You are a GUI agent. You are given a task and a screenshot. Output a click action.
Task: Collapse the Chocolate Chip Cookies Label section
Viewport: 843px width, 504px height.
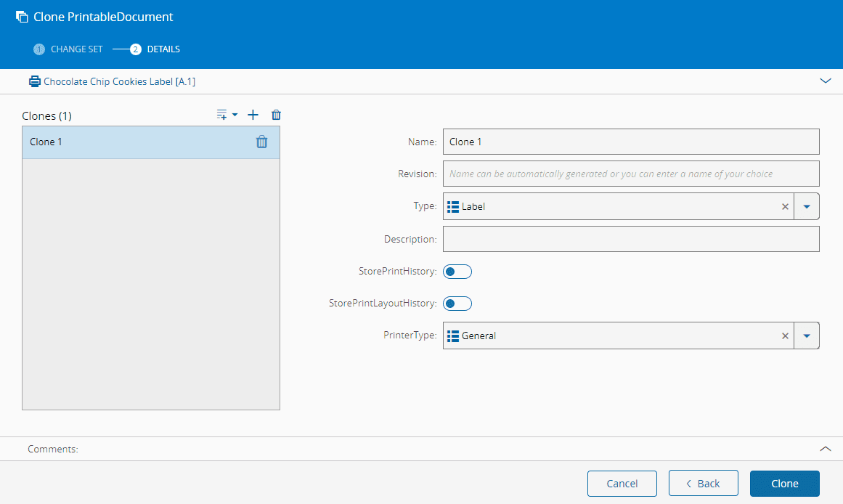click(825, 81)
